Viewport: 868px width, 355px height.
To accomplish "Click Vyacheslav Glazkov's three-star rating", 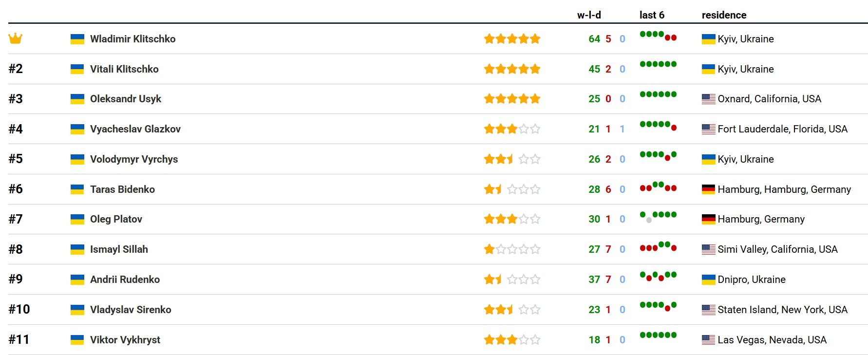I will click(x=512, y=129).
